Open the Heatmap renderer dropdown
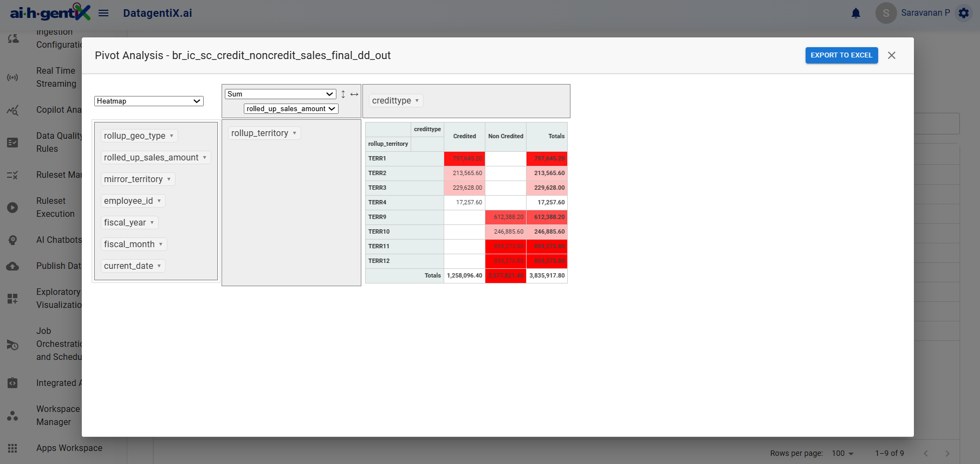This screenshot has width=980, height=464. click(x=149, y=101)
